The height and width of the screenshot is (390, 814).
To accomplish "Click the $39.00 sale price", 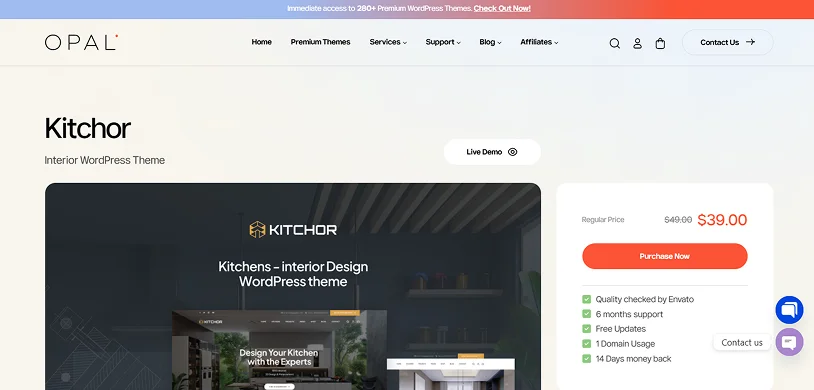I will point(722,220).
